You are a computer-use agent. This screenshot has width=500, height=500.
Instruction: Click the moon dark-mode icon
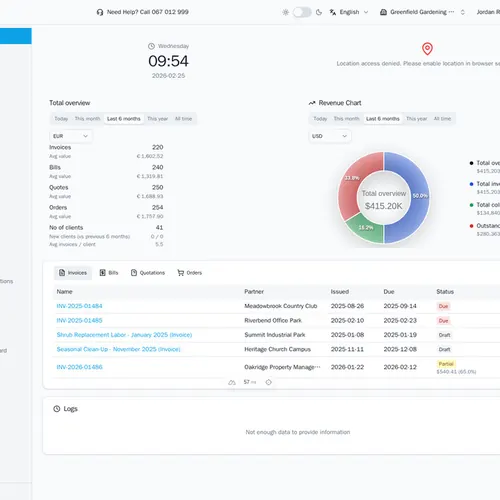tap(319, 12)
